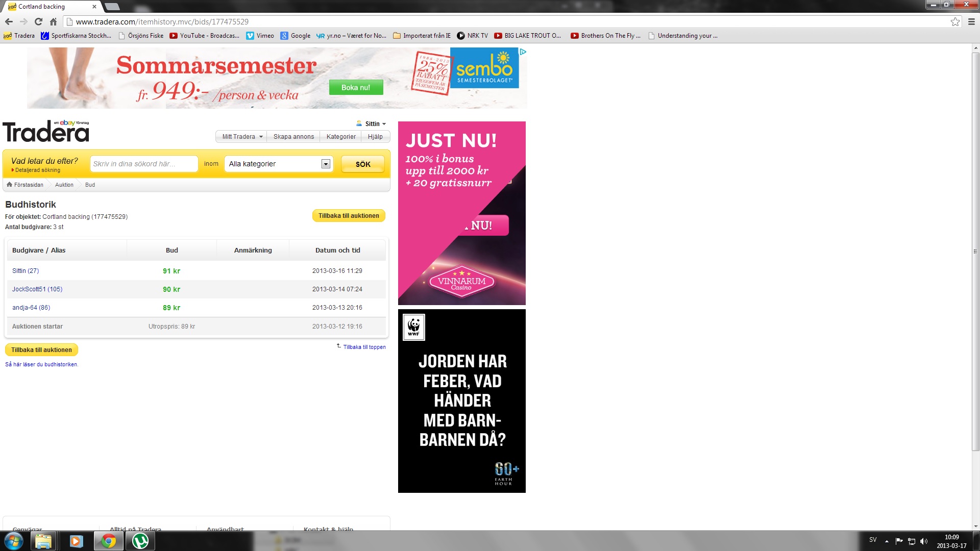This screenshot has width=980, height=551.
Task: Open Så här läser du budhistoriken link
Action: [41, 364]
